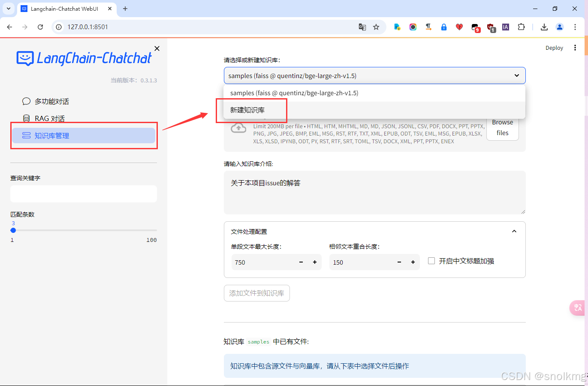Click the bookmark star in address bar

(376, 27)
